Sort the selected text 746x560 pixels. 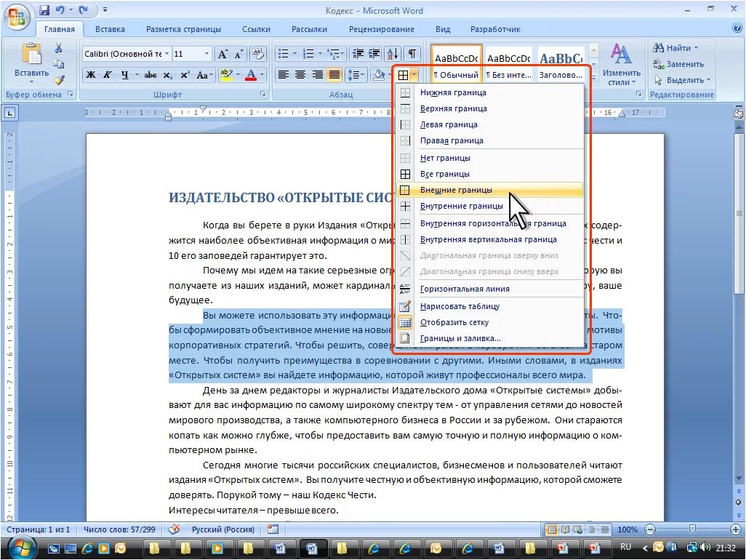tap(393, 54)
